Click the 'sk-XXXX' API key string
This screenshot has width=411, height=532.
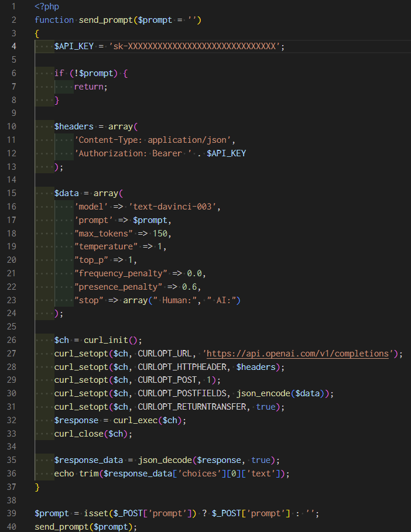(194, 46)
